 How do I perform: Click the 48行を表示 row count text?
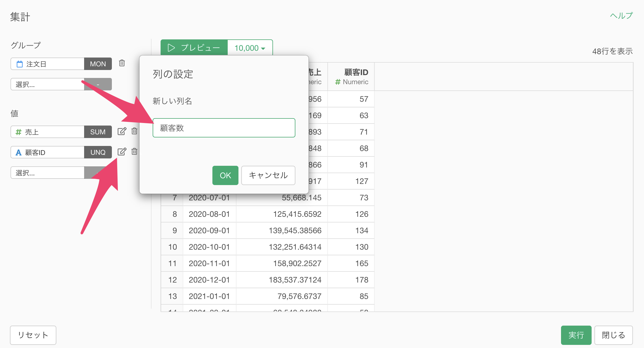[612, 51]
